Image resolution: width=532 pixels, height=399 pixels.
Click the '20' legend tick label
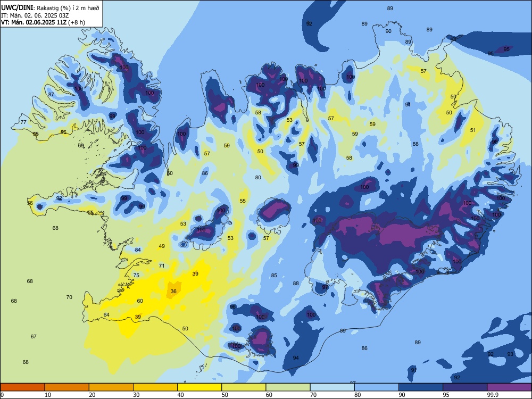[x=92, y=395]
